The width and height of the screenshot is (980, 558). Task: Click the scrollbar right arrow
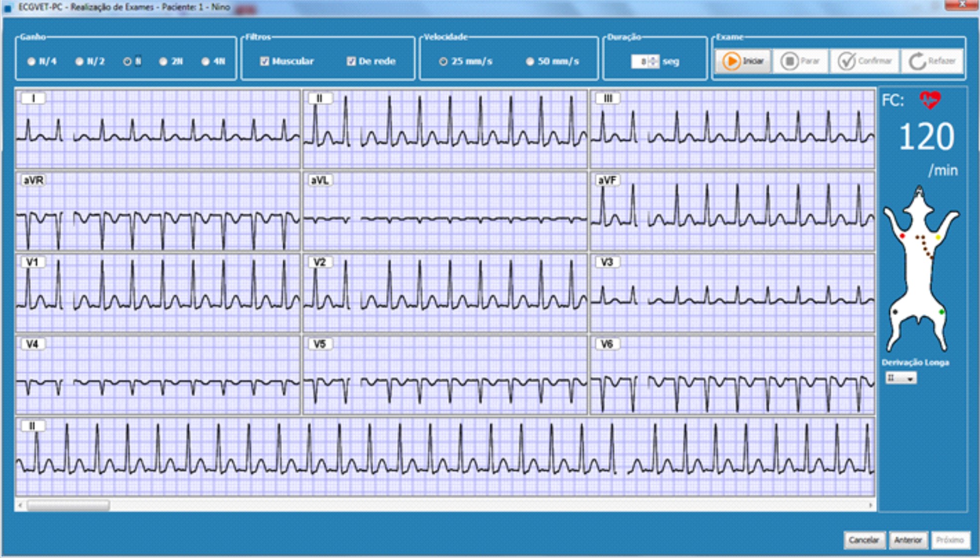[x=870, y=505]
